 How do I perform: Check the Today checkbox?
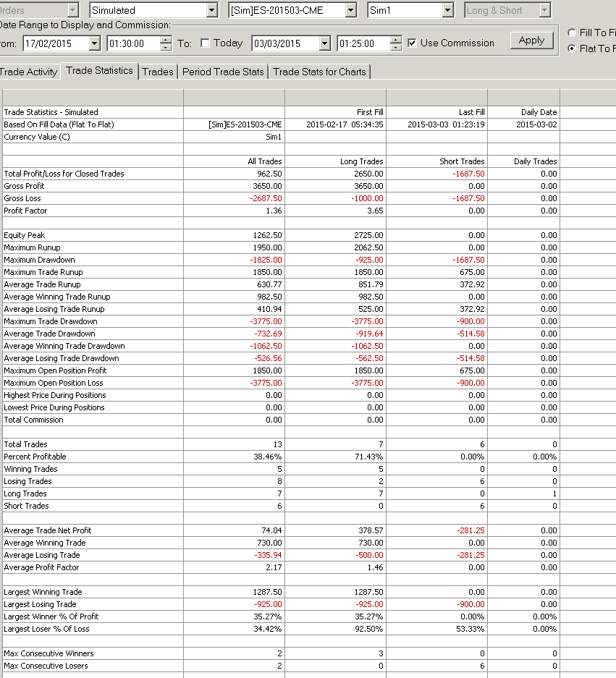pos(205,43)
